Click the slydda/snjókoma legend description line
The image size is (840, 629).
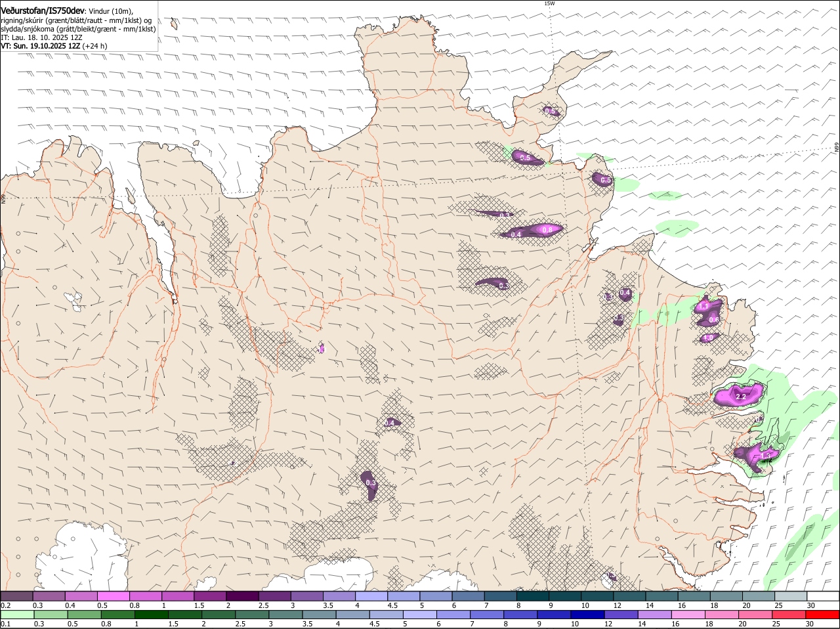pyautogui.click(x=78, y=29)
